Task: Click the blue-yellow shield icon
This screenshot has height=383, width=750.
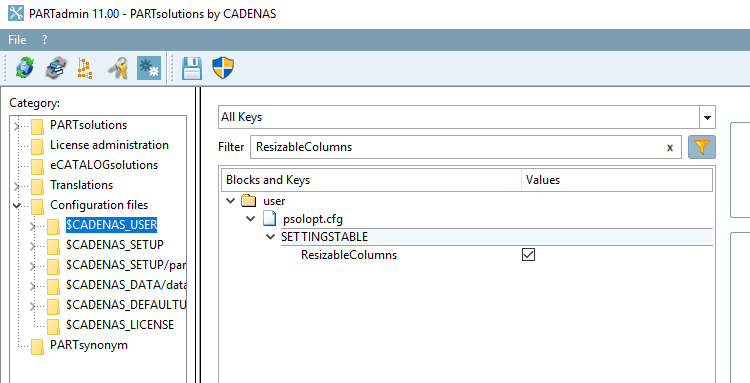Action: (x=223, y=68)
